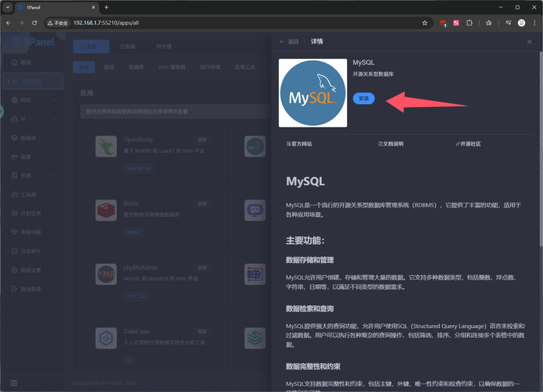
Task: Select the 全部 category beside 建站
Action: click(x=84, y=67)
